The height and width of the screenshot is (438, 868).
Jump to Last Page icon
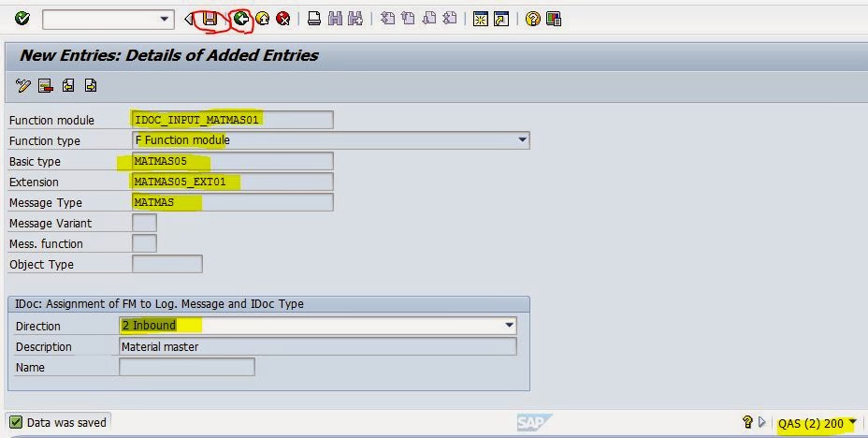(450, 19)
